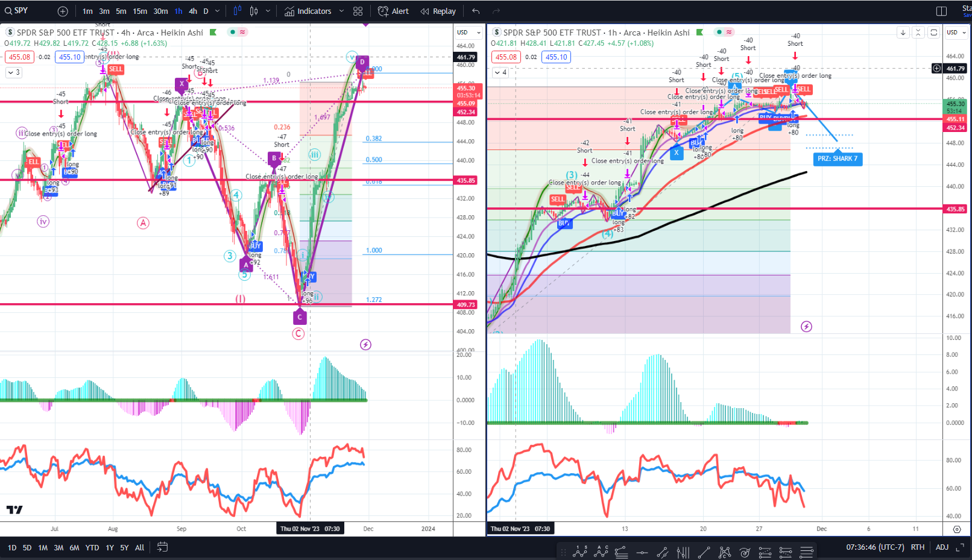Open the layout setup icon

[941, 11]
